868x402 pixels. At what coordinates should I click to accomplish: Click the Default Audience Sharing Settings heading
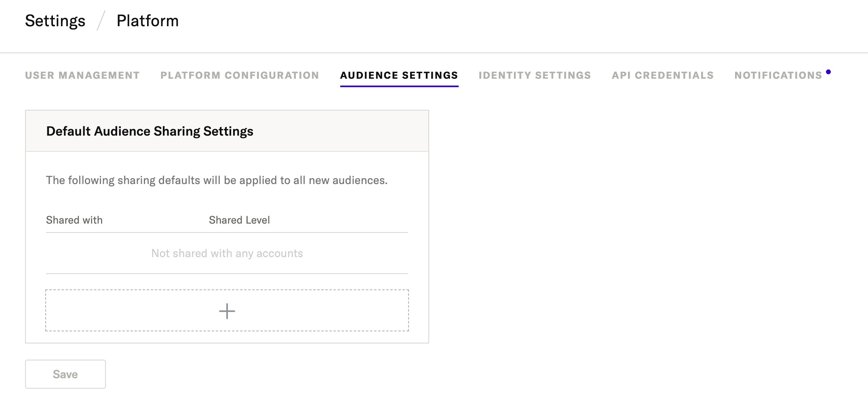(x=150, y=131)
